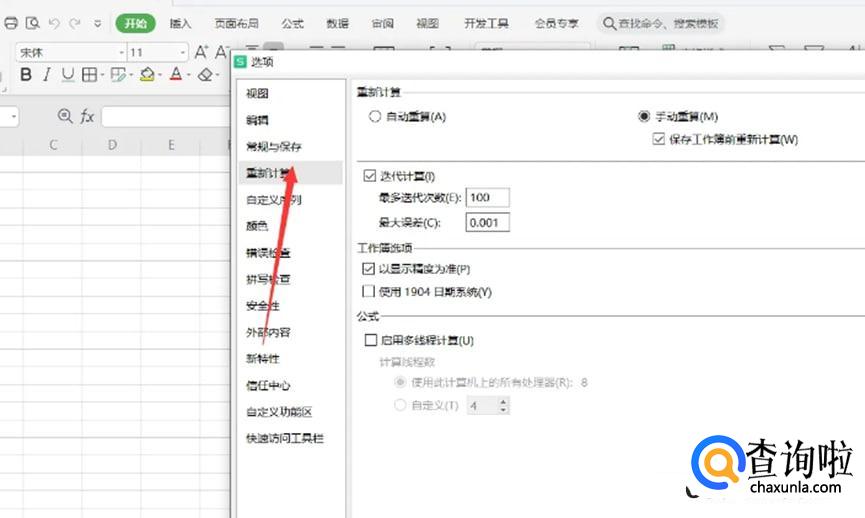Toggle Bold formatting icon

point(25,74)
